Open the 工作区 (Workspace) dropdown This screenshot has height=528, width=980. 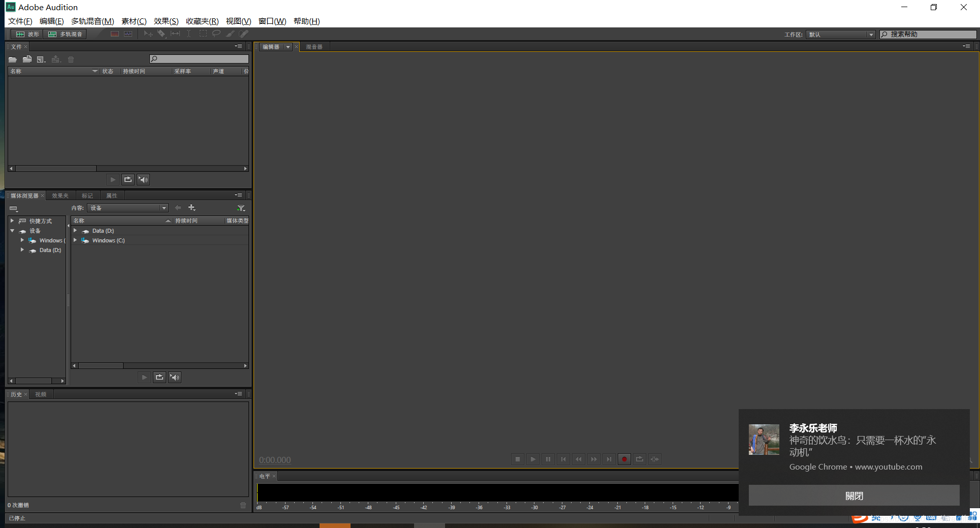(870, 34)
